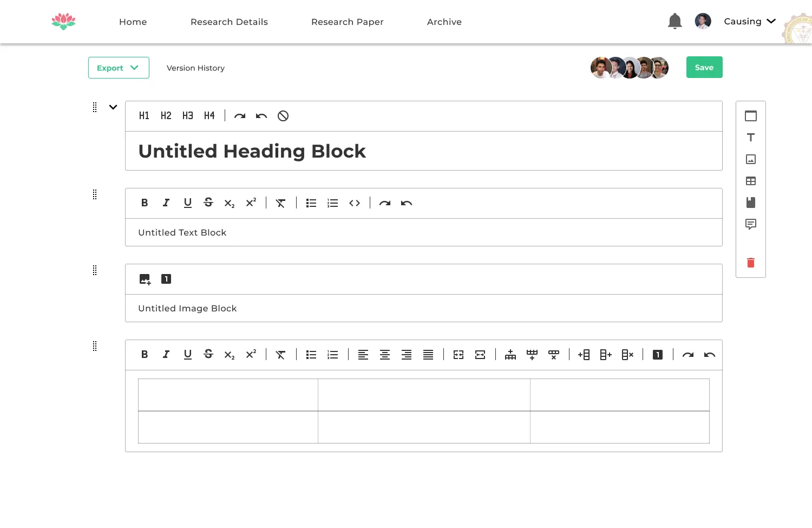Click the red trash delete icon
Viewport: 812px width, 528px height.
[x=751, y=263]
